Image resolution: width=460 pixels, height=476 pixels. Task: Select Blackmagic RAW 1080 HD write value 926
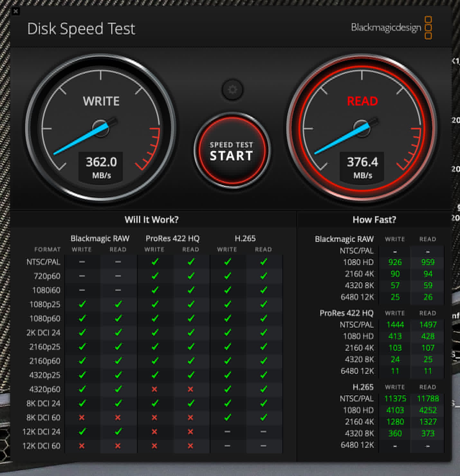click(x=395, y=262)
